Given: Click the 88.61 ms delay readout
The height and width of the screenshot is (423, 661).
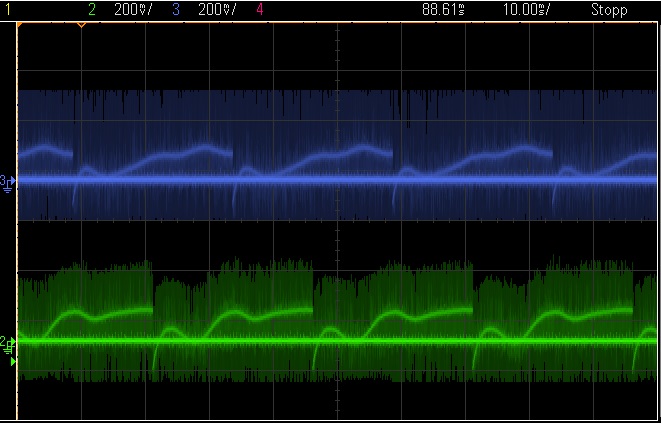Looking at the screenshot, I should (x=443, y=9).
